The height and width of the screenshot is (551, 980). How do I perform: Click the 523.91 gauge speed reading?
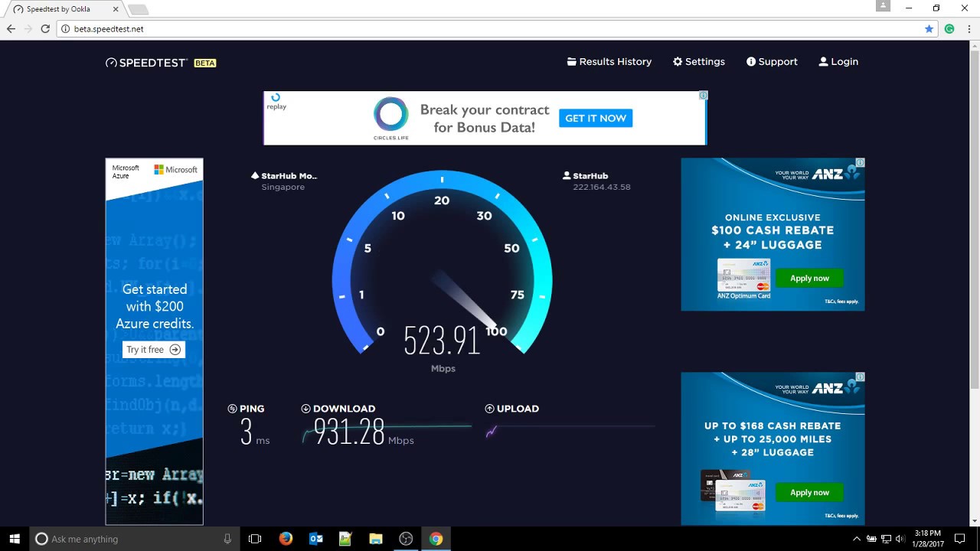(x=442, y=340)
